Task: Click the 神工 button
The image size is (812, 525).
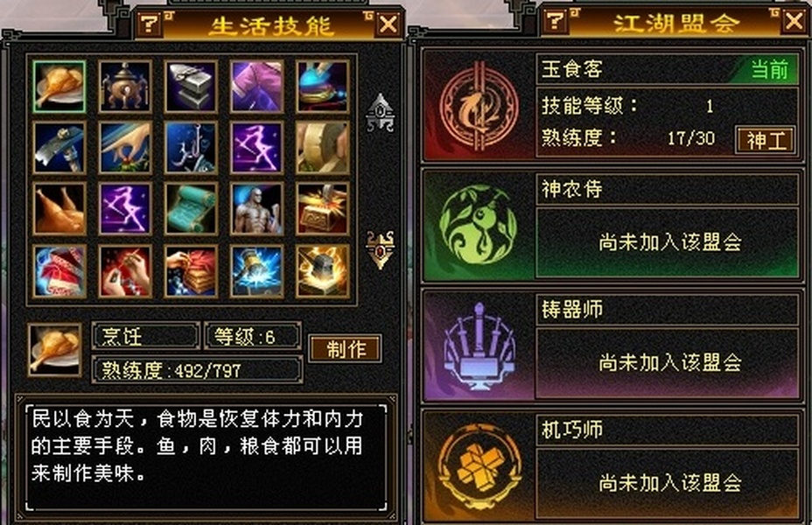Action: tap(766, 140)
